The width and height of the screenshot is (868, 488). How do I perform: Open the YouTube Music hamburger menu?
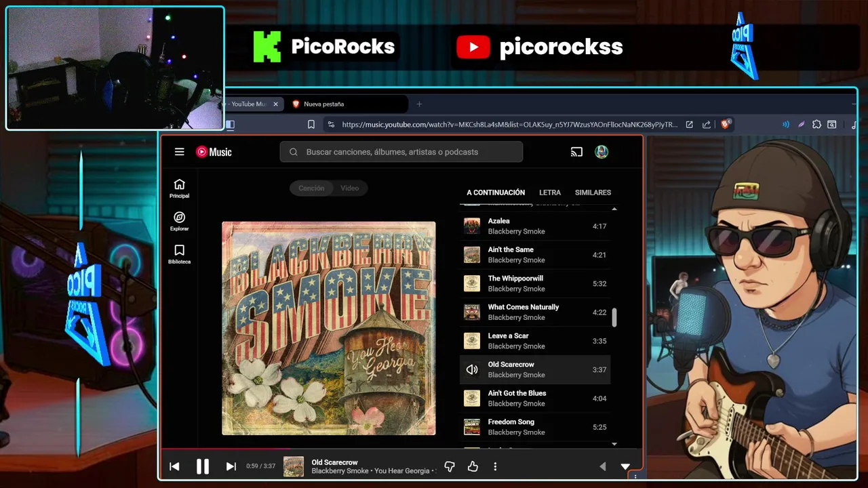pos(179,152)
